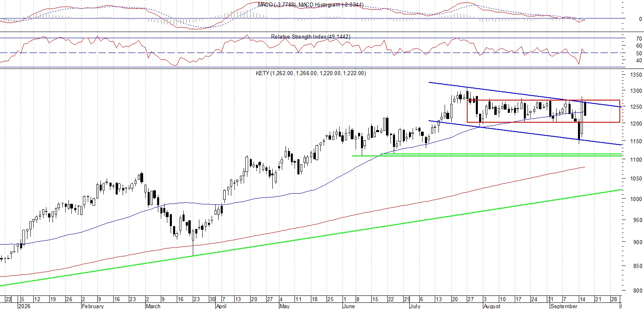Click the 900 price axis label
Image resolution: width=644 pixels, height=309 pixels.
[x=637, y=243]
